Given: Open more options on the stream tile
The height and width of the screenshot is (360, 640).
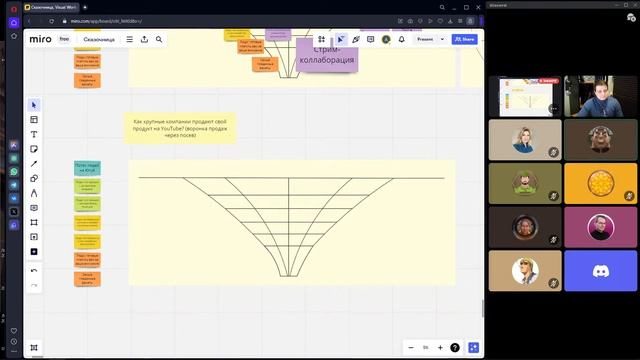Looking at the screenshot, I should pos(553,109).
